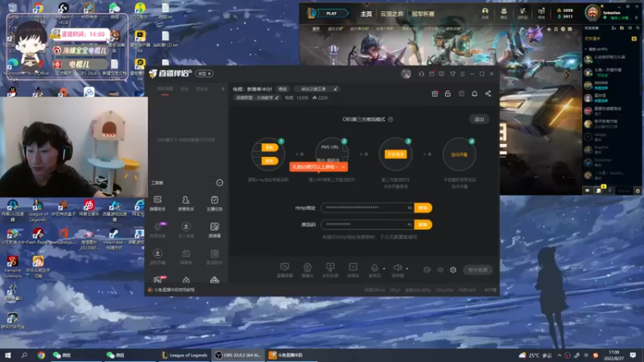The height and width of the screenshot is (362, 644).
Task: Open the profile icon in League client header
Action: [485, 13]
